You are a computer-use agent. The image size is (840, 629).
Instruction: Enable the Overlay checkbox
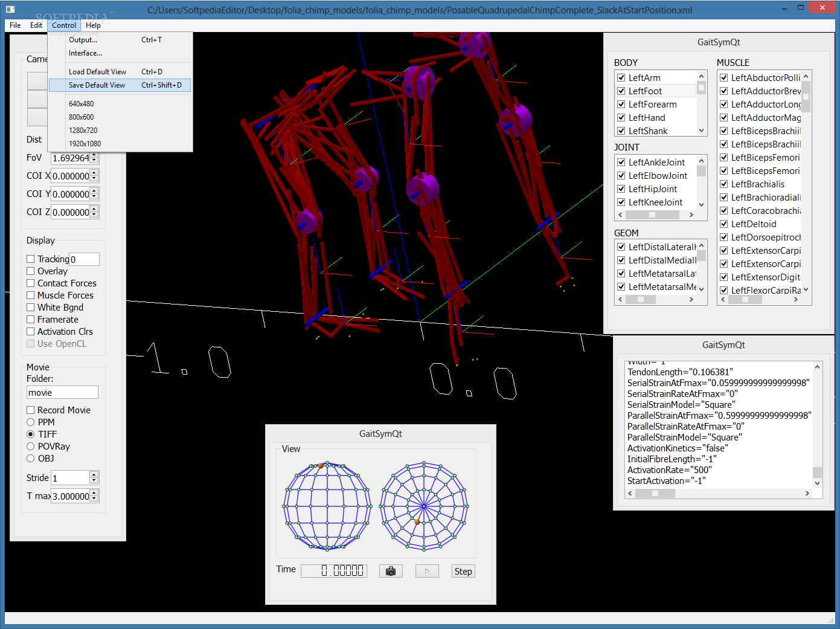[x=31, y=271]
